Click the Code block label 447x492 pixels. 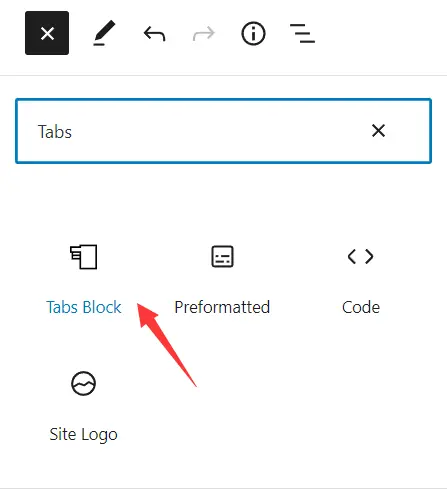pos(361,307)
